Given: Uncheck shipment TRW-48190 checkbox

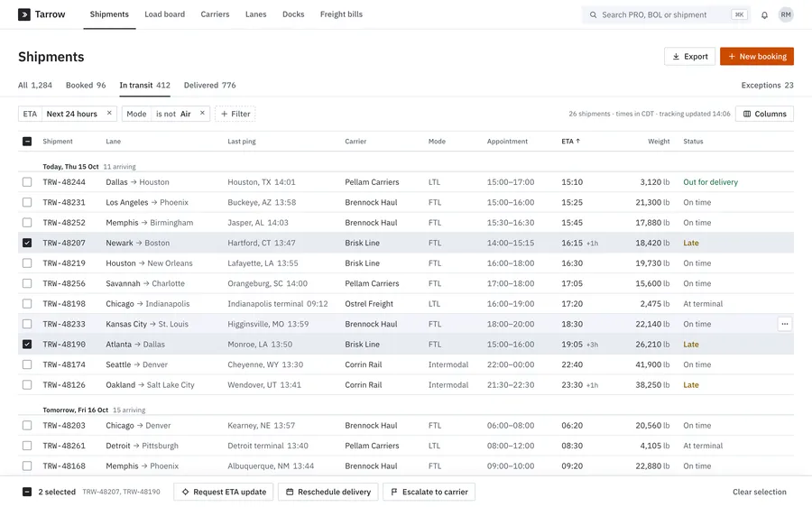Looking at the screenshot, I should pos(27,345).
